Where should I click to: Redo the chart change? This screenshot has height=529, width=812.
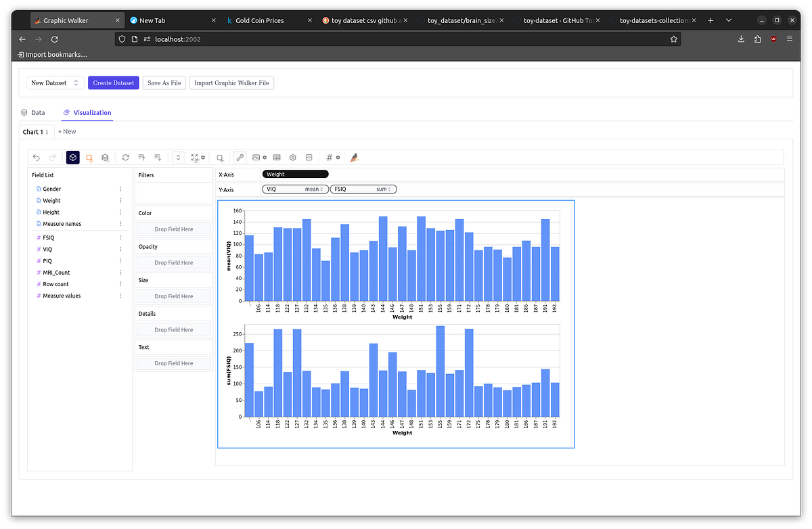[x=52, y=158]
